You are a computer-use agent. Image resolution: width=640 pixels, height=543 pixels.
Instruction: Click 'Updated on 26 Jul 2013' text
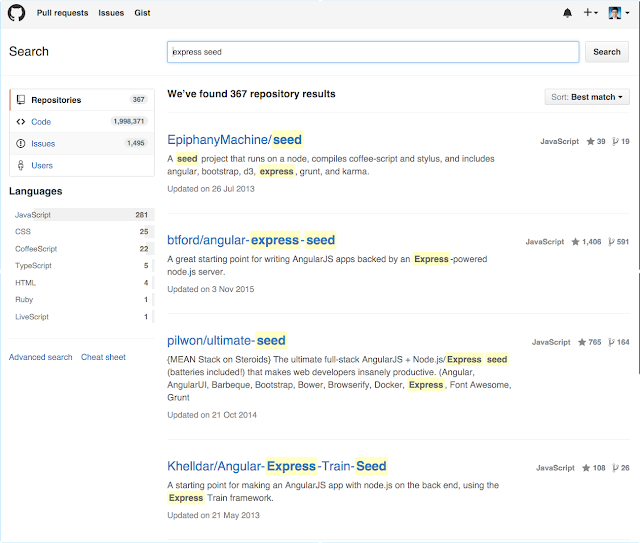coord(211,189)
